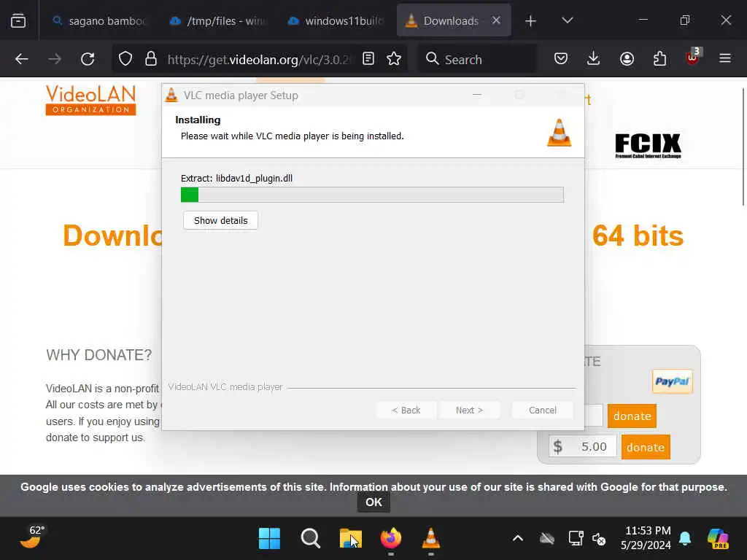Click the site security padlock icon

point(151,59)
